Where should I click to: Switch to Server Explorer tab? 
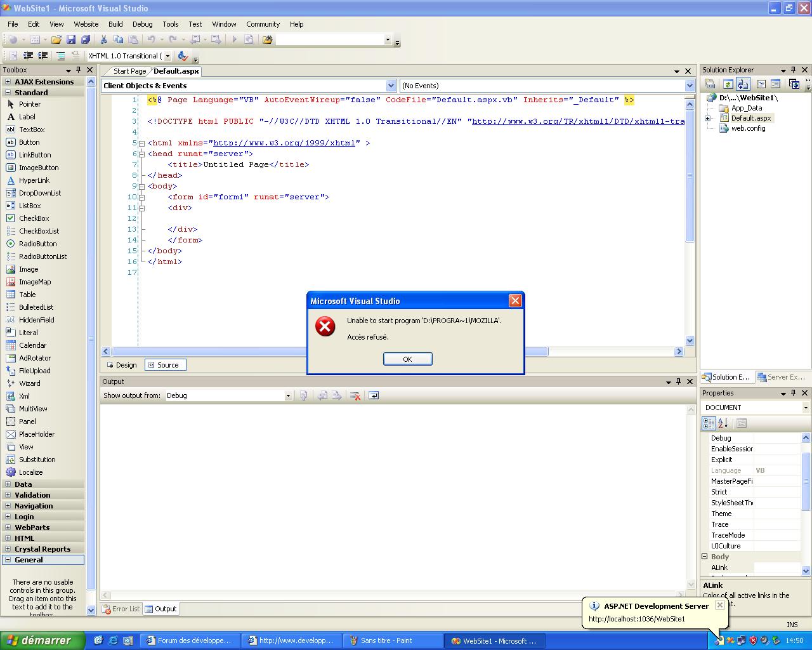tap(782, 377)
